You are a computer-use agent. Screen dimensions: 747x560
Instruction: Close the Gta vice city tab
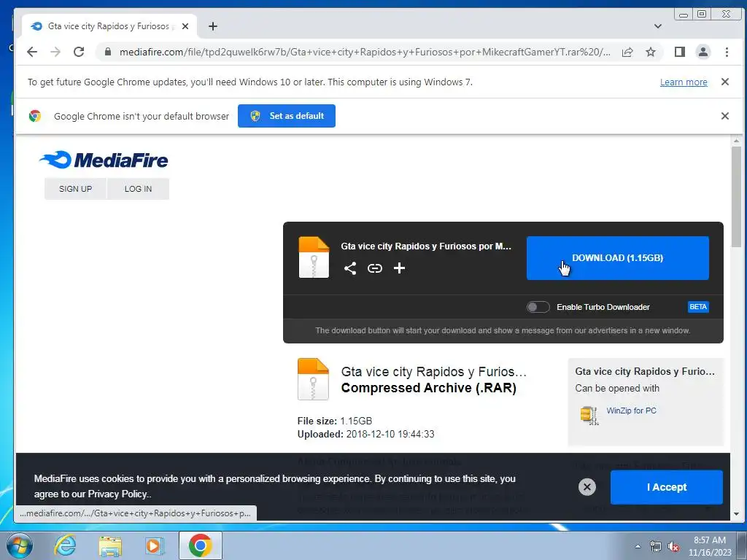[x=185, y=26]
